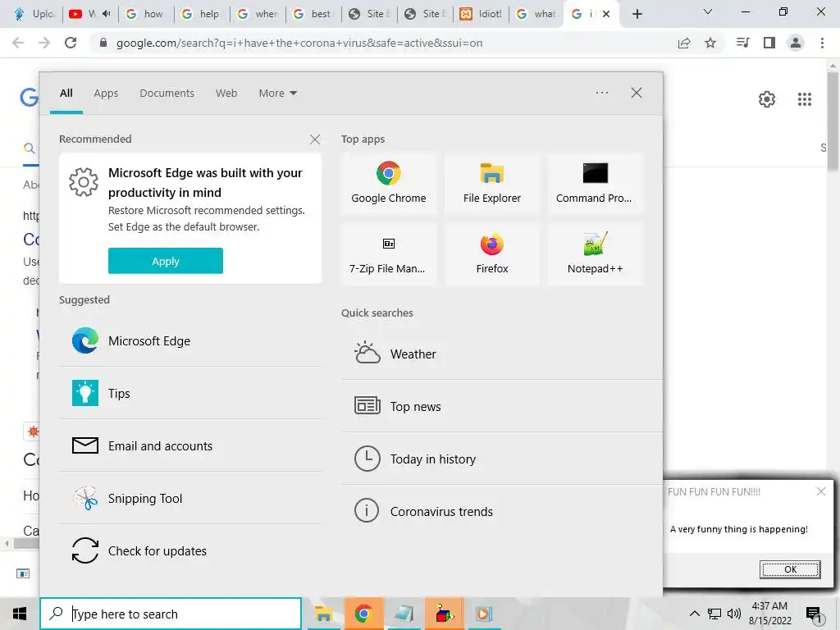Launch the Snipping Tool suggestion

point(190,498)
